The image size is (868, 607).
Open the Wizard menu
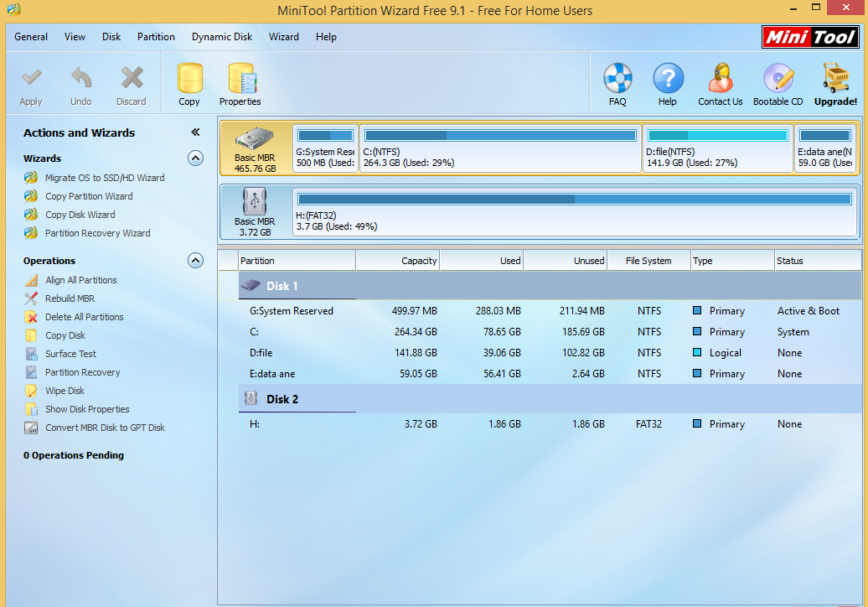[284, 37]
